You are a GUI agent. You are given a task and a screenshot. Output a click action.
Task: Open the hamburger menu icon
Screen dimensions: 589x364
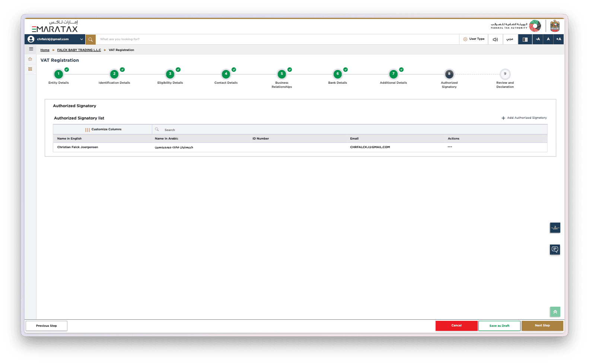tap(31, 49)
